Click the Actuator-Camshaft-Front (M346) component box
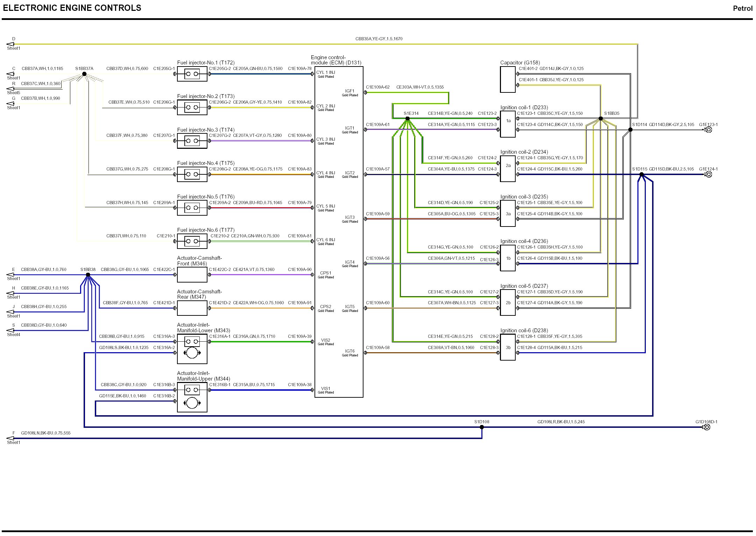756x536 pixels. click(192, 275)
